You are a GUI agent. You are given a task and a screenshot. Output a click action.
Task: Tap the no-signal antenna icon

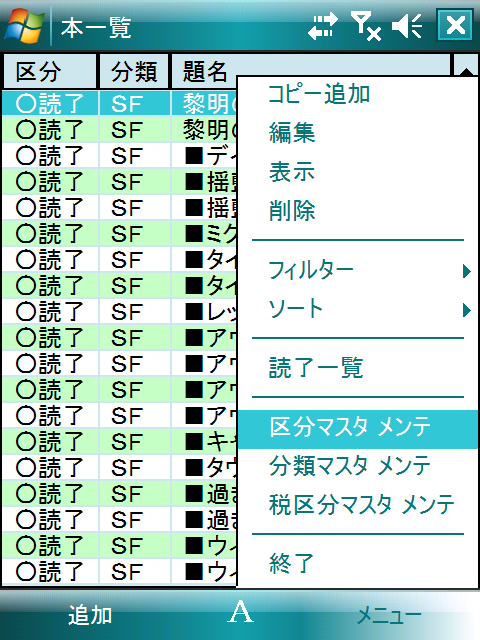tap(366, 26)
